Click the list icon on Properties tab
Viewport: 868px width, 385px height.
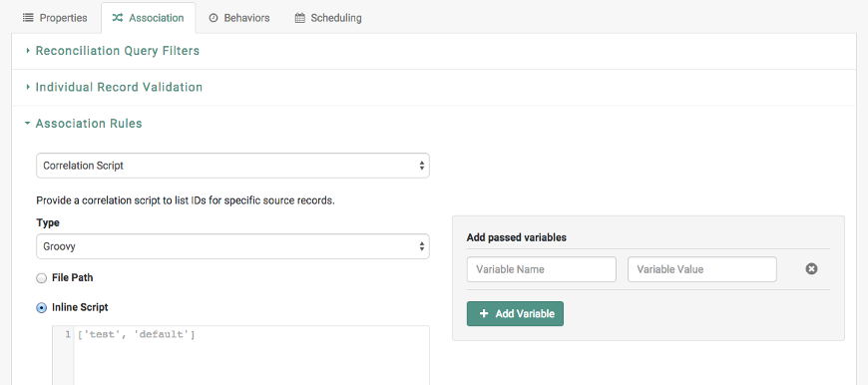tap(28, 18)
